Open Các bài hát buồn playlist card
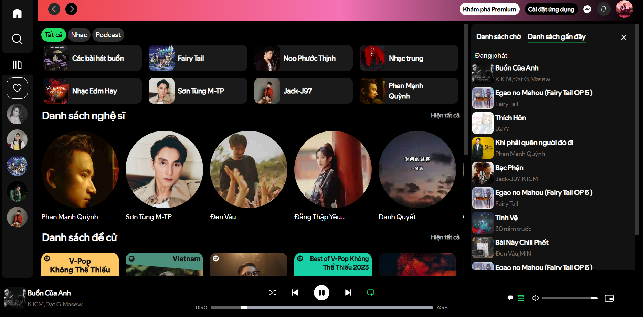Screen dimensions: 644x317 pyautogui.click(x=92, y=58)
